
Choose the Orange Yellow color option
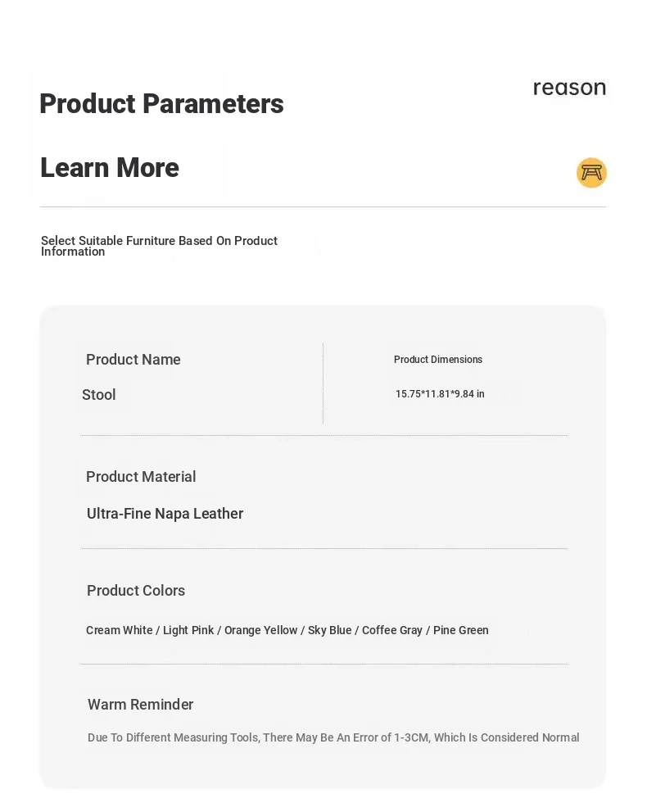click(x=261, y=630)
